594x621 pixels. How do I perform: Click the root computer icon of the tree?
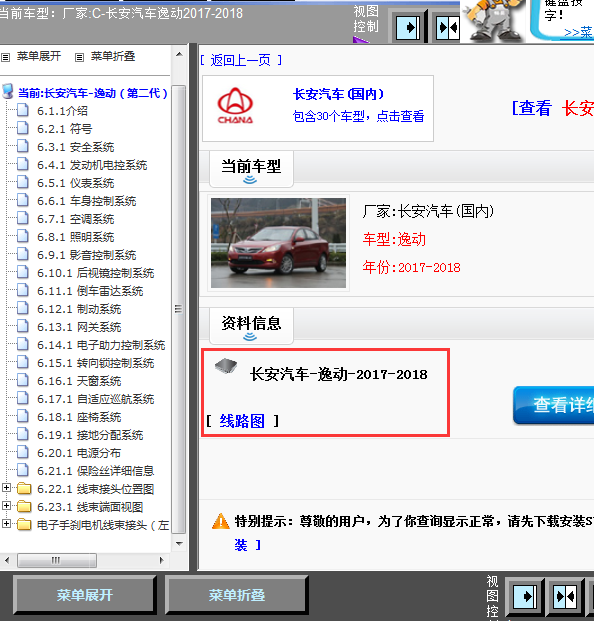click(x=8, y=91)
